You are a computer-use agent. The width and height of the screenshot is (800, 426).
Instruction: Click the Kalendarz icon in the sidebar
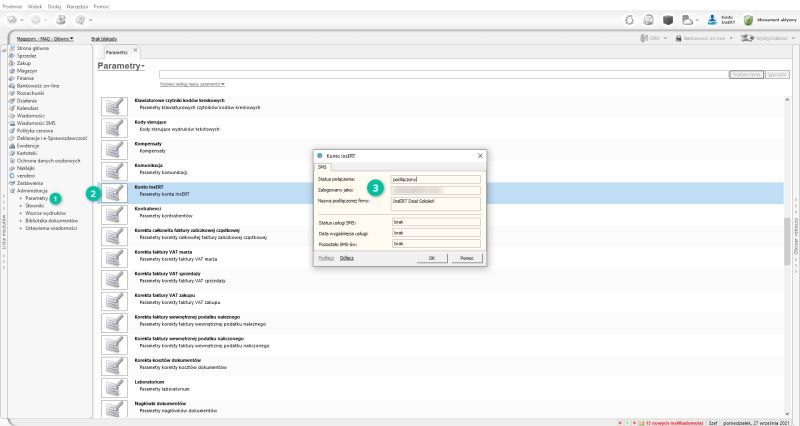click(12, 108)
